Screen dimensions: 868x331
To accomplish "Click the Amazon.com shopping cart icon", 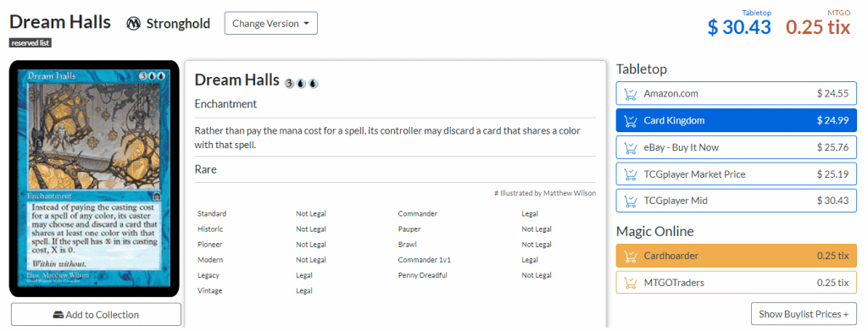I will [630, 94].
